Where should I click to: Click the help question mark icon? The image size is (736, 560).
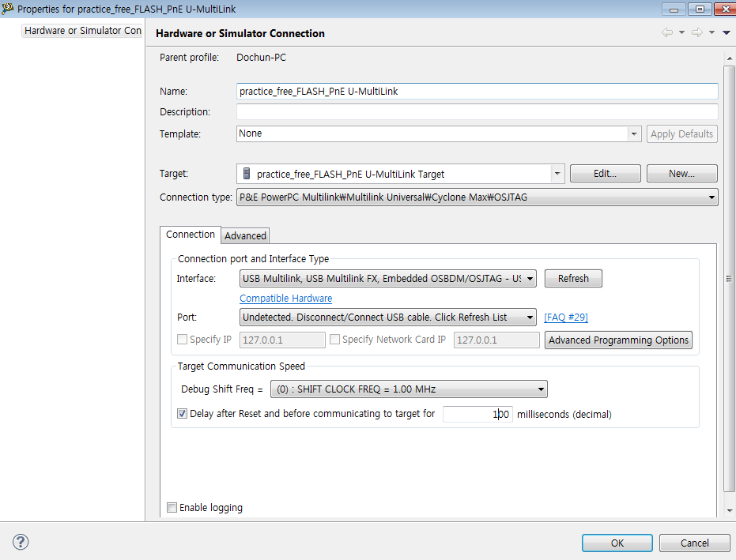pyautogui.click(x=21, y=542)
